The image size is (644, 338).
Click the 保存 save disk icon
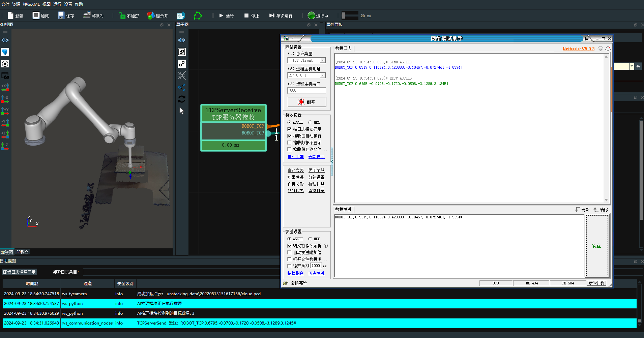pyautogui.click(x=61, y=16)
